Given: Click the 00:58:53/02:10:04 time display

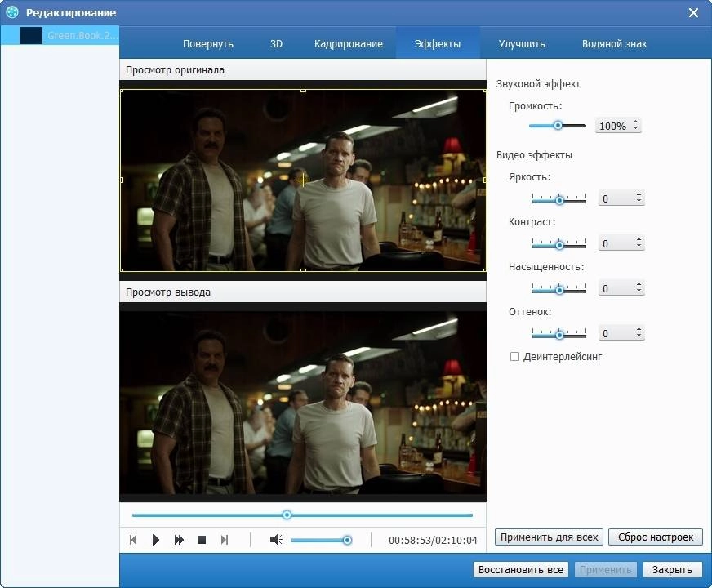Looking at the screenshot, I should click(x=433, y=541).
